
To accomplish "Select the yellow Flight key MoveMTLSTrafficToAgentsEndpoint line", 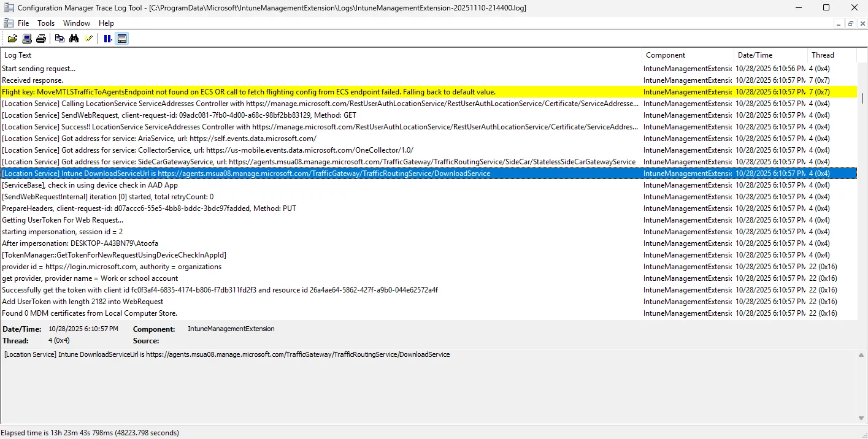I will click(x=428, y=92).
